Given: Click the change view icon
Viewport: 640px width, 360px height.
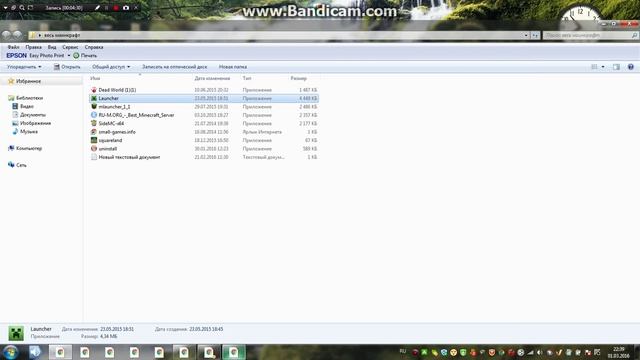Looking at the screenshot, I should pos(594,67).
